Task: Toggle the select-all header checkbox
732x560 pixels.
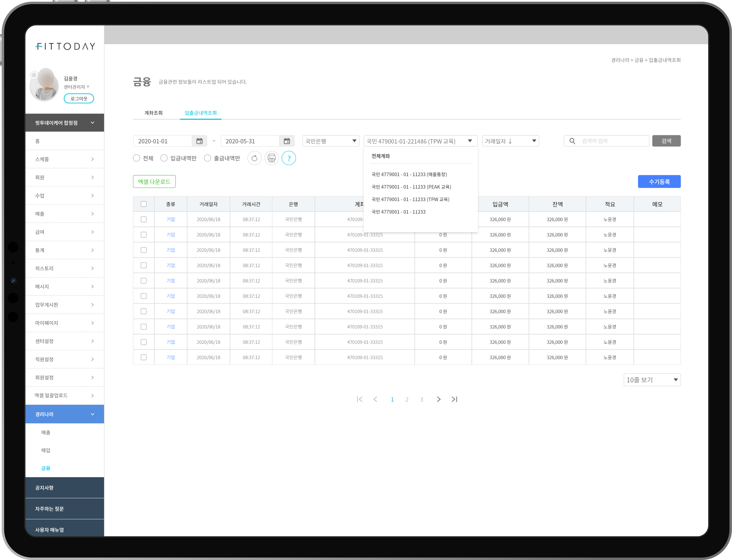Action: 144,204
